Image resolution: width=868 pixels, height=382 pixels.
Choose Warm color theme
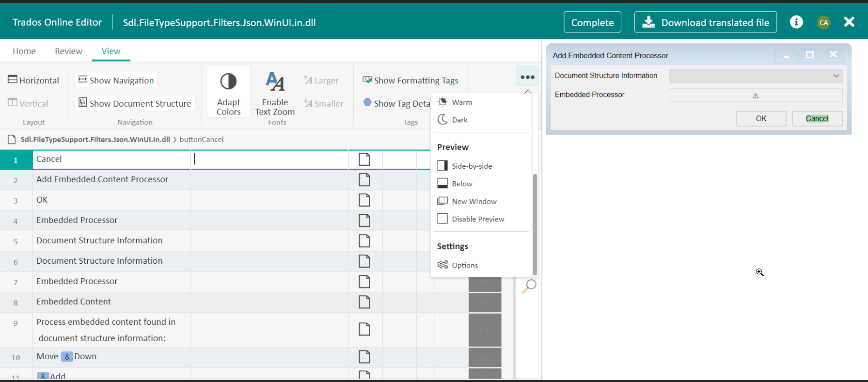coord(455,102)
